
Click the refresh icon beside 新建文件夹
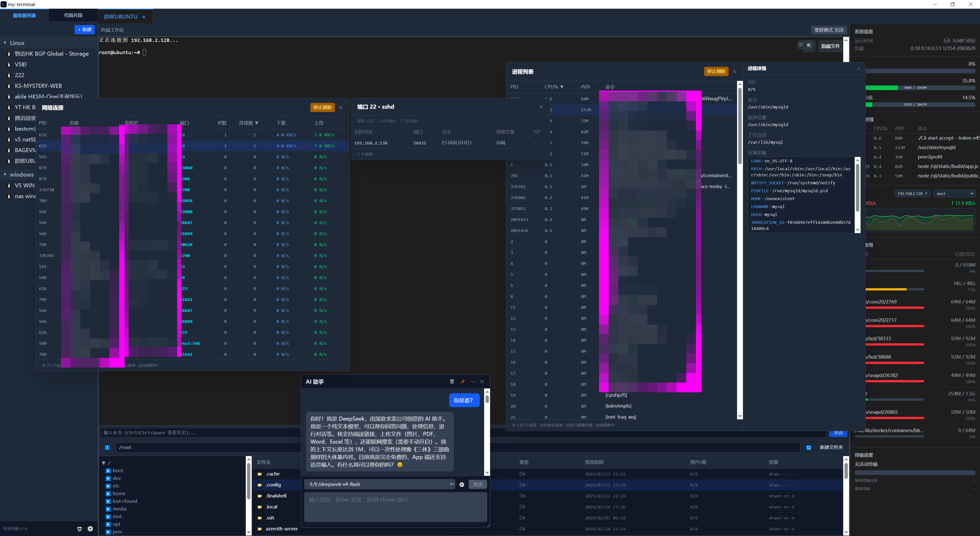pyautogui.click(x=809, y=447)
